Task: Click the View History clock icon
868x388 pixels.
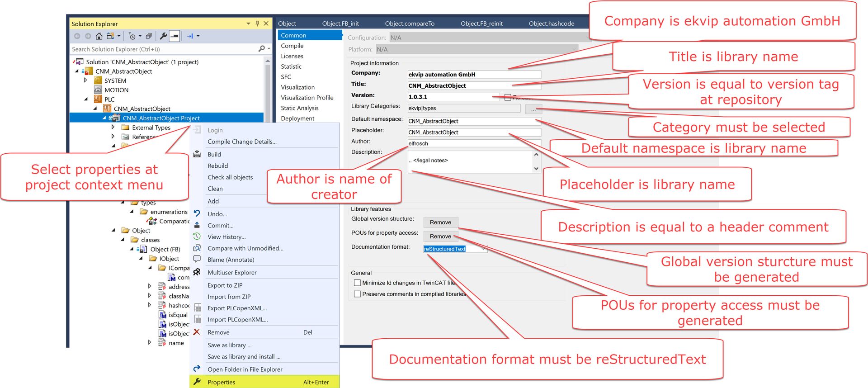Action: point(197,237)
